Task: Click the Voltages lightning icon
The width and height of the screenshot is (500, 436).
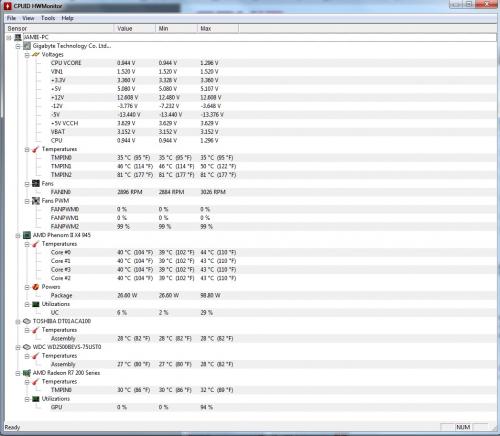Action: [x=36, y=54]
